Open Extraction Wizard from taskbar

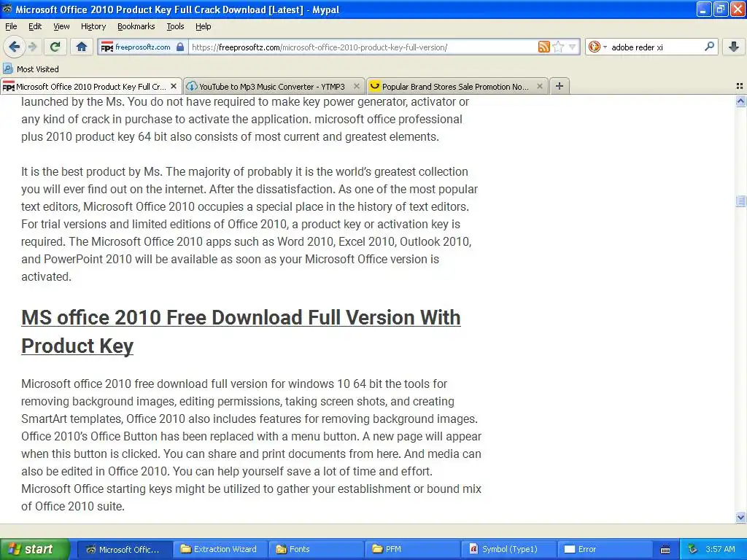(220, 549)
